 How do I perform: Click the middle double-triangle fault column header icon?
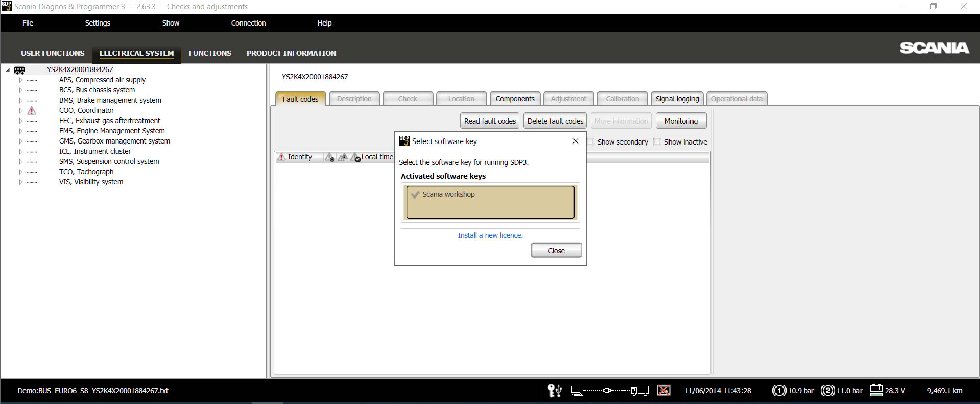coord(343,157)
